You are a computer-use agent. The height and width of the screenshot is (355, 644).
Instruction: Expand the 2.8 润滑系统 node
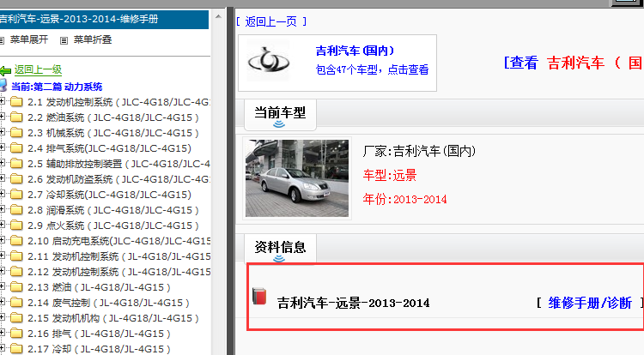point(2,209)
